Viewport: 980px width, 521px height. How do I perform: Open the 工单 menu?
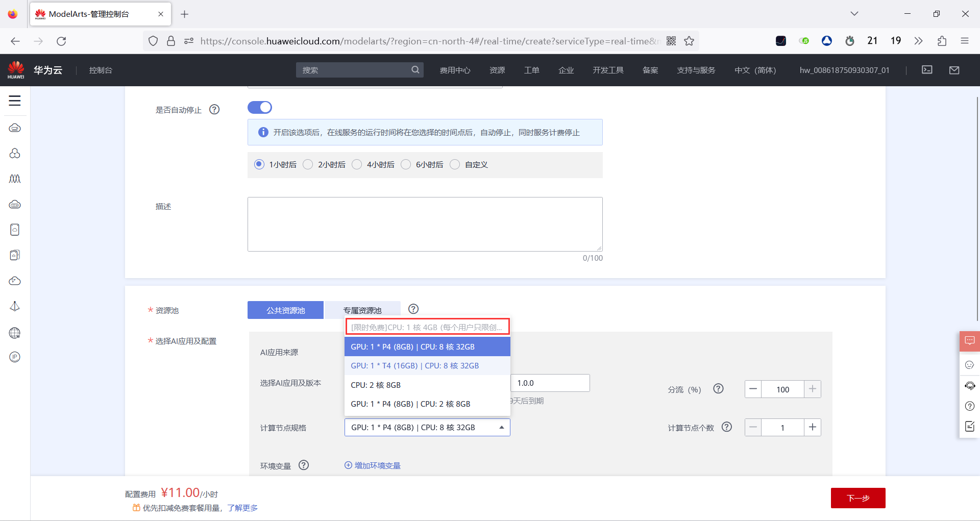(x=531, y=70)
